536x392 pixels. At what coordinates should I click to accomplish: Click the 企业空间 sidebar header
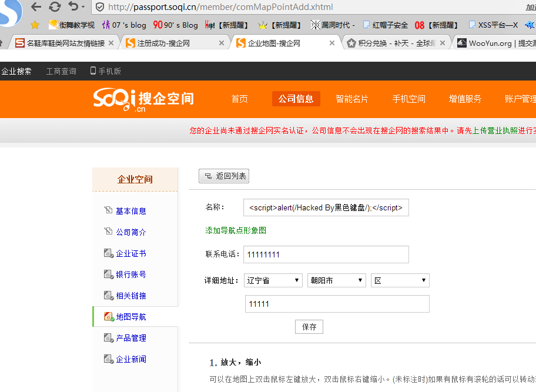[135, 179]
